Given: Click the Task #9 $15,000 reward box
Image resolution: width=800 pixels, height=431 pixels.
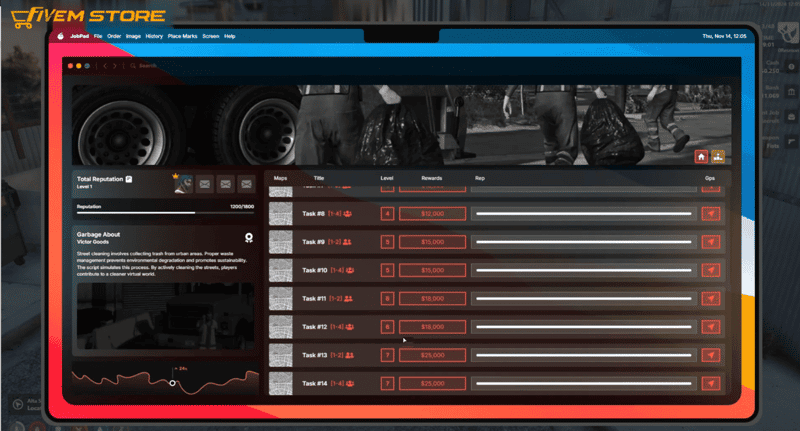Looking at the screenshot, I should (433, 242).
